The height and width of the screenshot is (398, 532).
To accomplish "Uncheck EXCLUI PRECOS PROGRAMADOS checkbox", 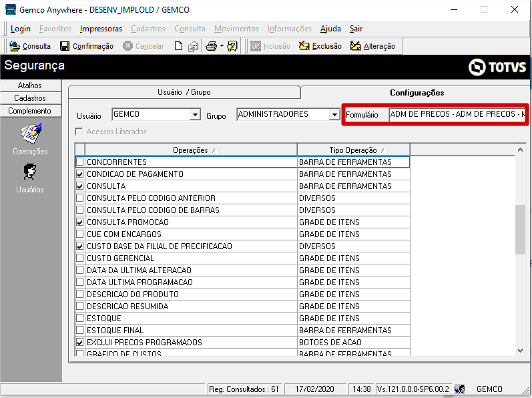I will [79, 343].
